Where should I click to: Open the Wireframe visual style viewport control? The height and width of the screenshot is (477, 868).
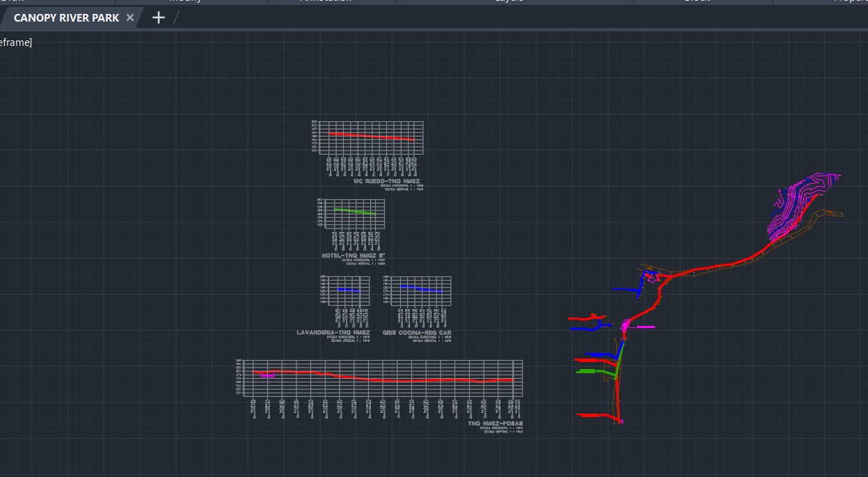[x=15, y=42]
